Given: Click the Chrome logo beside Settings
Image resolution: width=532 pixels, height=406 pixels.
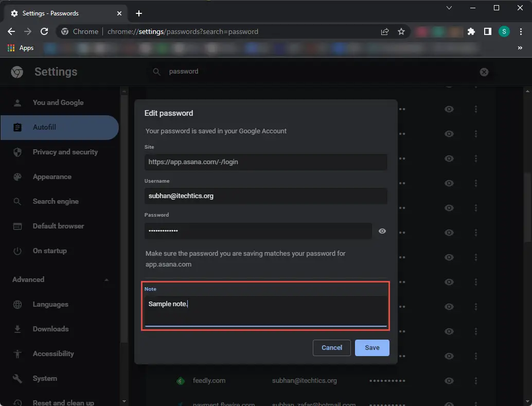Looking at the screenshot, I should coord(17,72).
